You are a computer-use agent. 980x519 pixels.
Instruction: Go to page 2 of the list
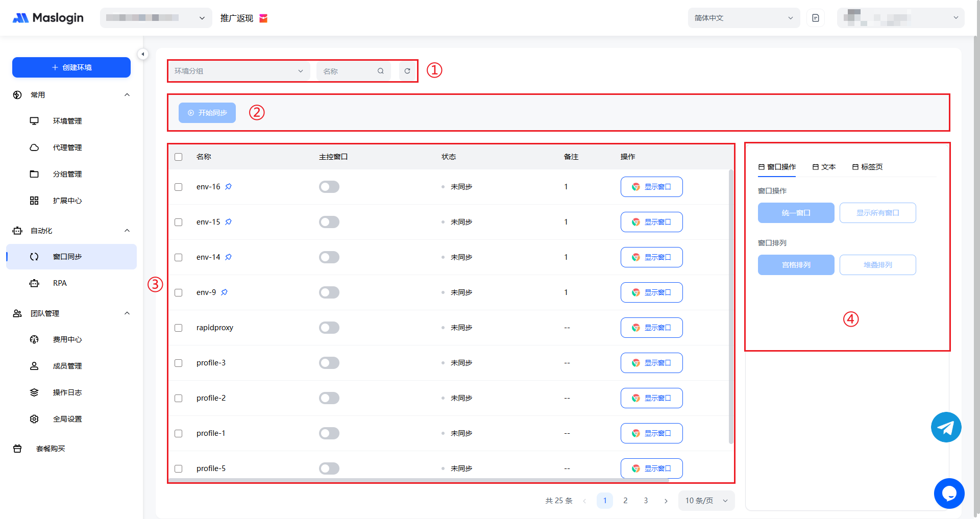pyautogui.click(x=625, y=501)
